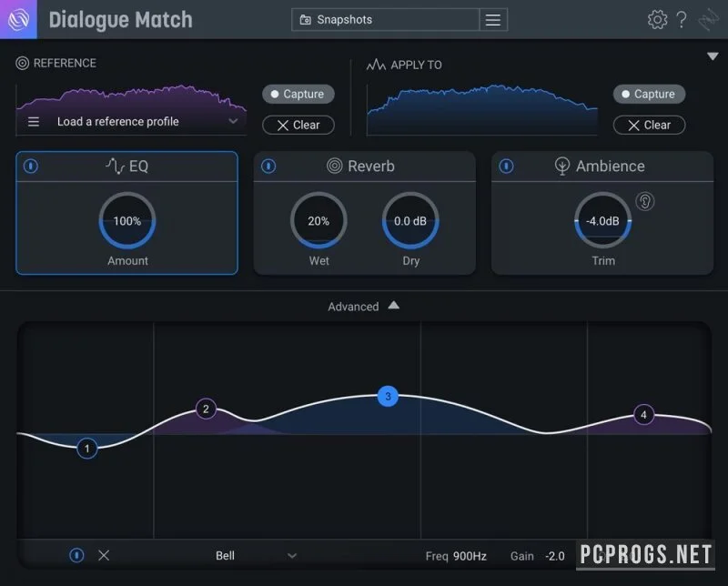Toggle the selected EQ band power button
This screenshot has height=586, width=728.
pyautogui.click(x=76, y=555)
